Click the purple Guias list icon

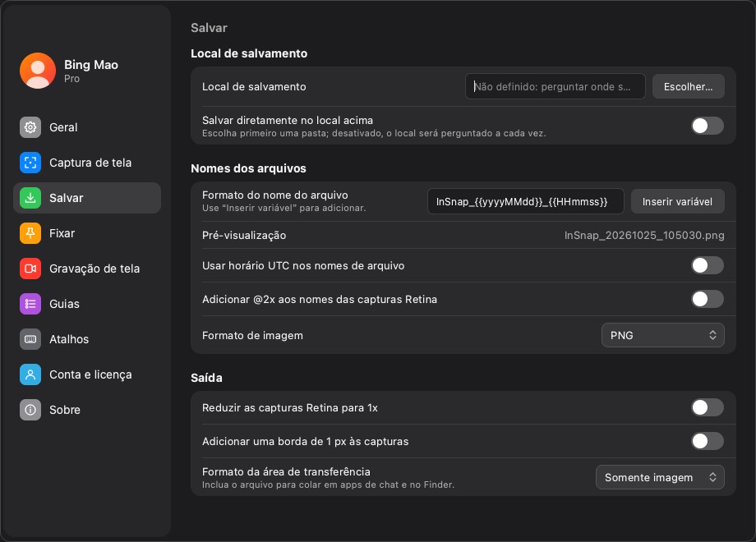[x=30, y=304]
